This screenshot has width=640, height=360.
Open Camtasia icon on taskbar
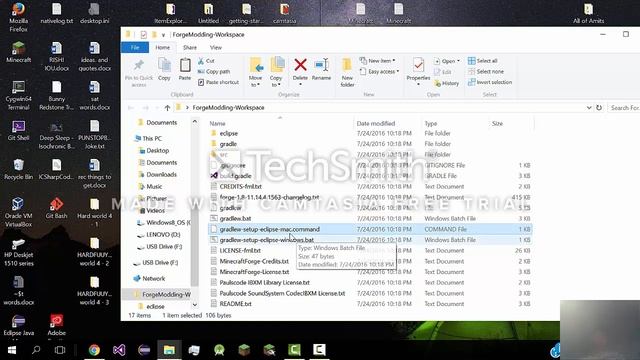294,350
